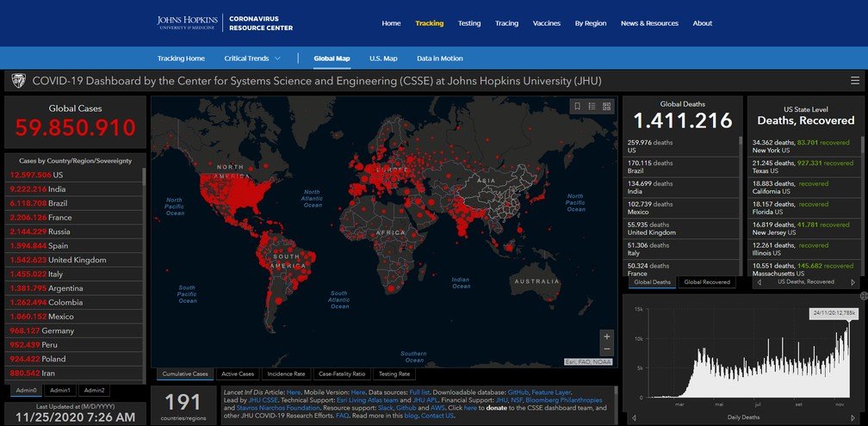Screen dimensions: 868x426
Task: Go to next US state level panel arrow
Action: point(853,282)
